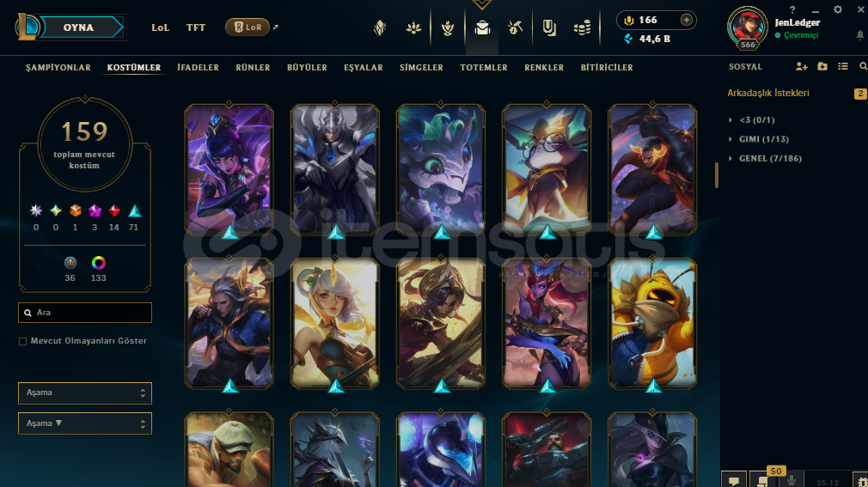The width and height of the screenshot is (868, 487).
Task: Switch to the ŞAMPİYONLAR tab
Action: coord(58,68)
